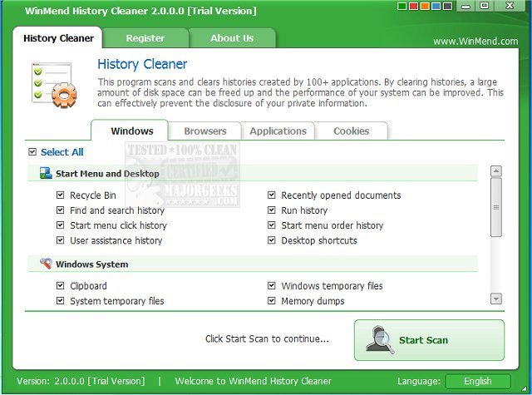This screenshot has height=395, width=532.
Task: Click the 'Click Start Scan to continue' text
Action: 267,338
